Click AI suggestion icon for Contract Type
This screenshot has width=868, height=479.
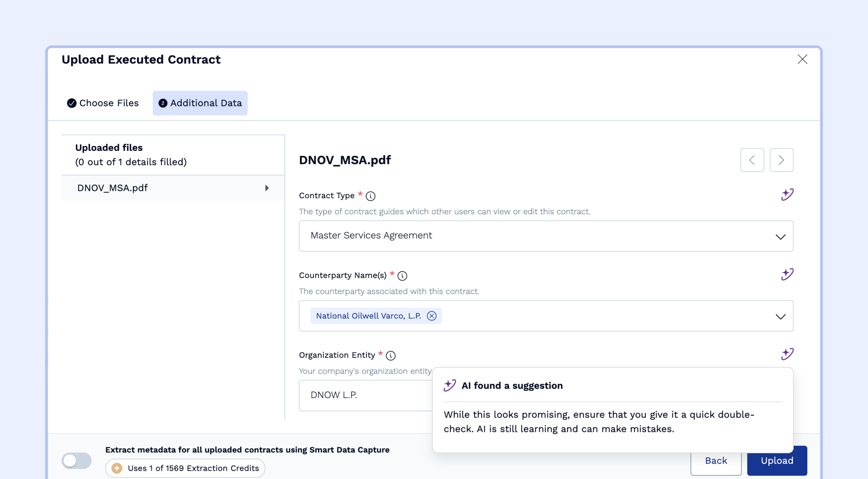coord(787,195)
